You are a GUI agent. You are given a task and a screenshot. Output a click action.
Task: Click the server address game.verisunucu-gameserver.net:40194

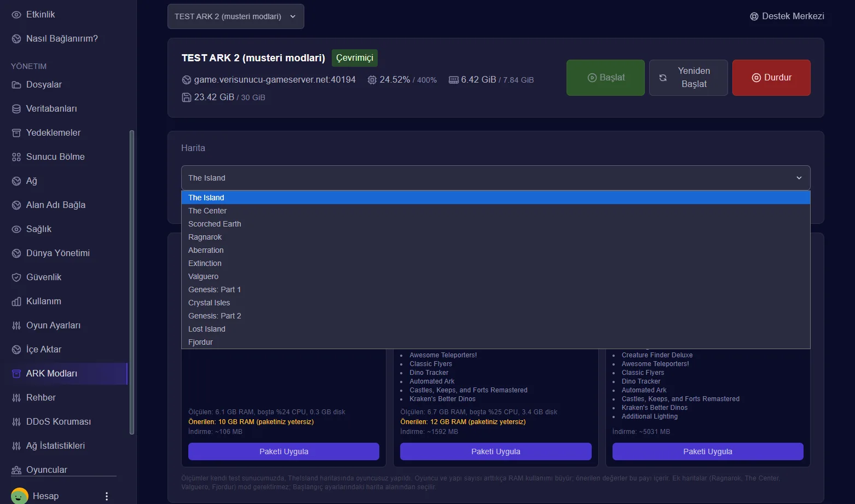click(x=275, y=80)
